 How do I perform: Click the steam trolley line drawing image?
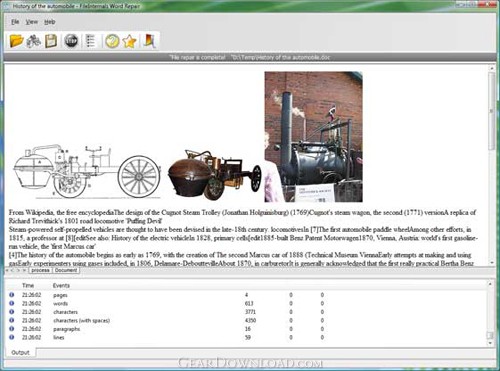pos(87,171)
